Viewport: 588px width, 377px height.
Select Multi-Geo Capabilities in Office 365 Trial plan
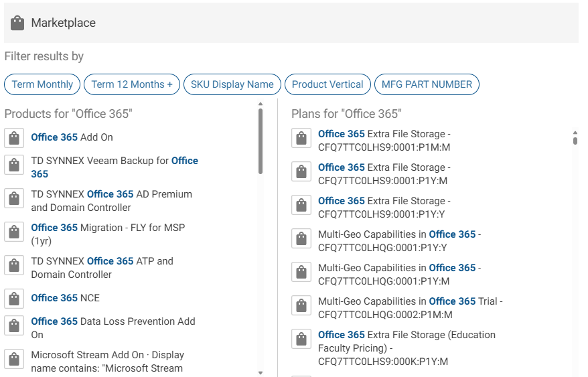tap(411, 308)
